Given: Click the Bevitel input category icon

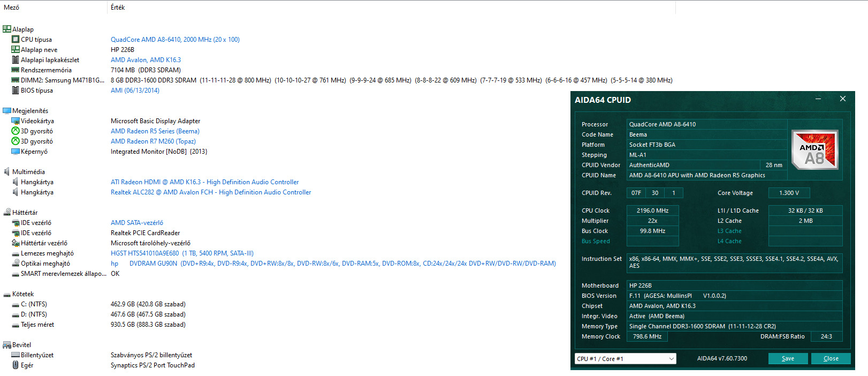Looking at the screenshot, I should tap(7, 344).
